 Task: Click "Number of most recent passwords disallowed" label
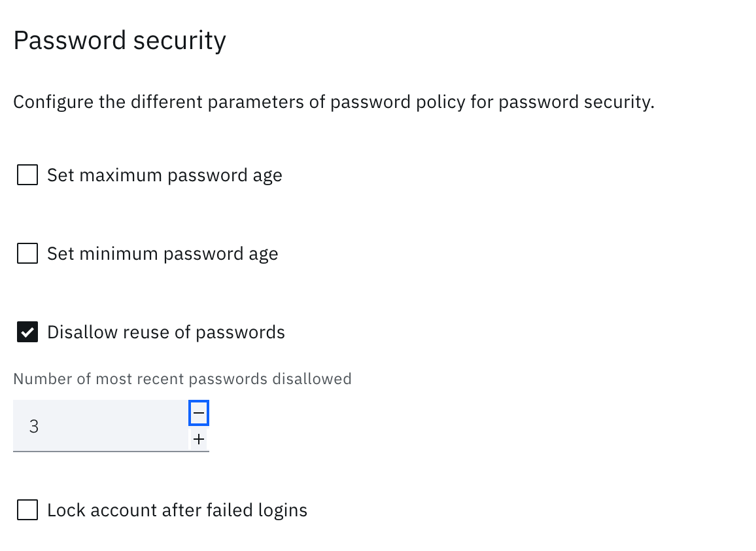[182, 379]
